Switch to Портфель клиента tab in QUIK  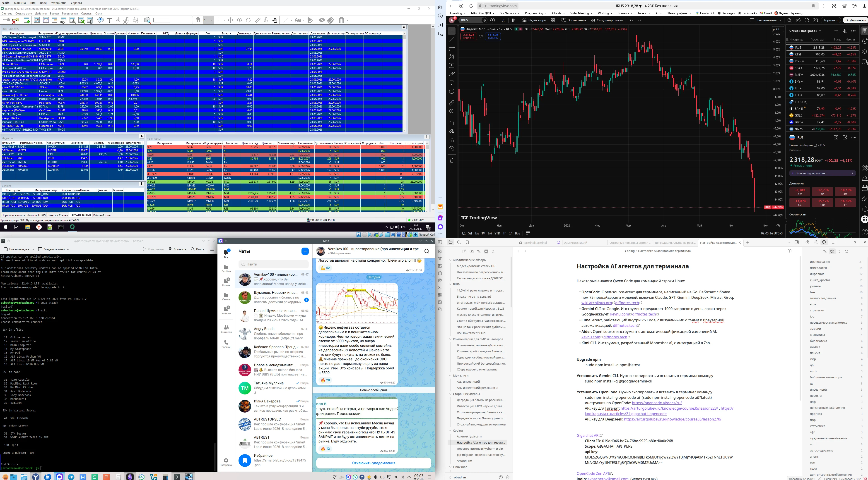coord(13,215)
